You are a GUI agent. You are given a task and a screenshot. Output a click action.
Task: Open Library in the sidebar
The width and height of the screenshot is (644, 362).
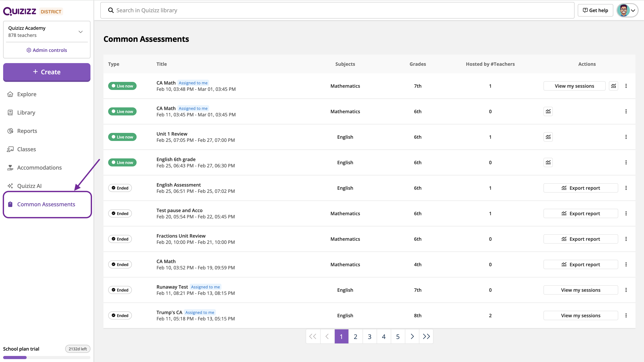tap(26, 113)
